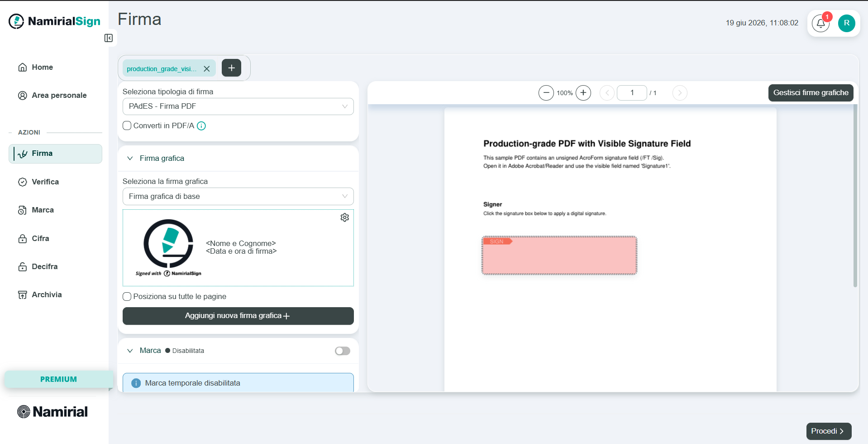This screenshot has width=868, height=444.
Task: Click the Marca temporale info icon
Action: 136,383
